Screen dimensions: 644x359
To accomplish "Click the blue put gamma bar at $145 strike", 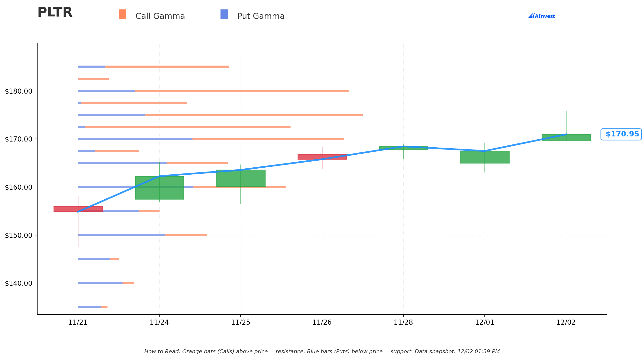I will (x=94, y=259).
